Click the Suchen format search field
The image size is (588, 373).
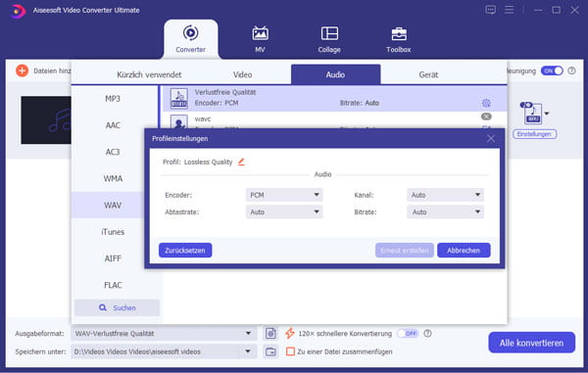coord(117,307)
